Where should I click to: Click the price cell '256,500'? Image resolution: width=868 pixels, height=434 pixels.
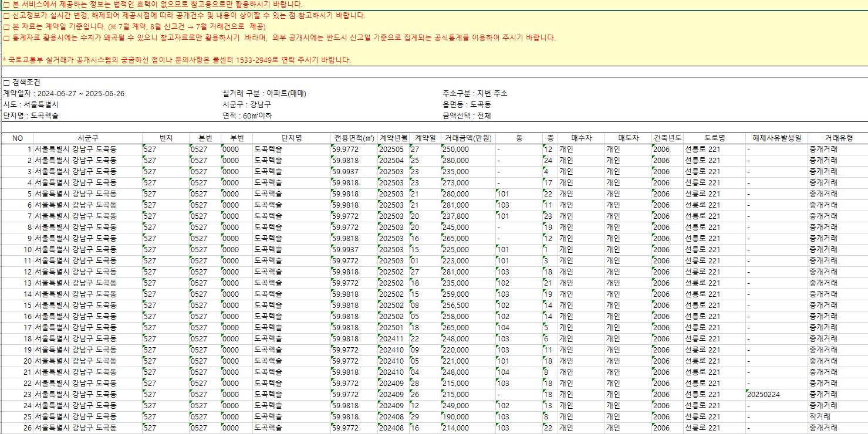(x=468, y=306)
